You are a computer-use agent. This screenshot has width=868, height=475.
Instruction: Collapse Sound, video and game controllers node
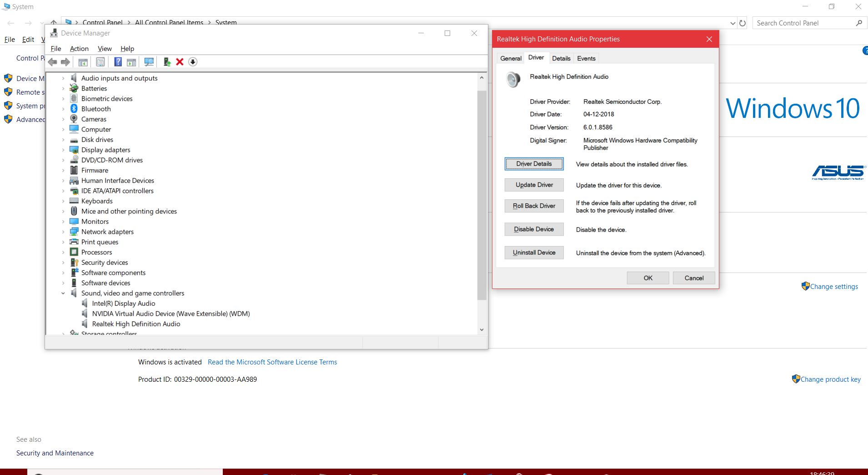pos(63,293)
